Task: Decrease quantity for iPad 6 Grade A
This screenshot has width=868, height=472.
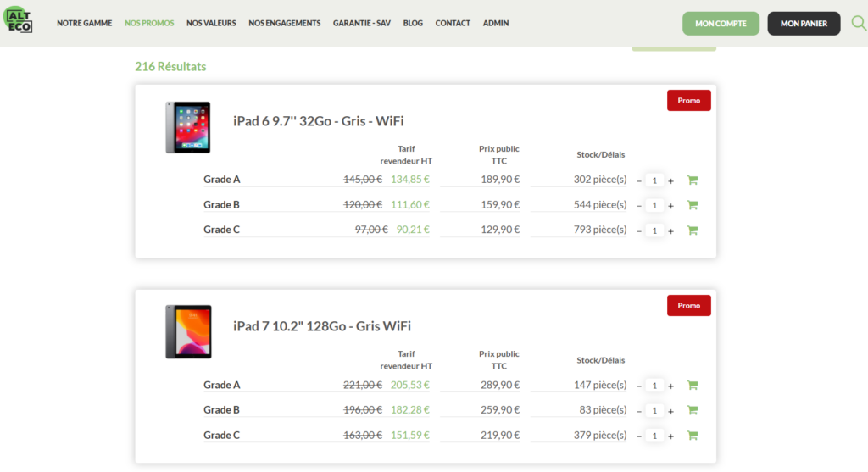Action: 639,181
